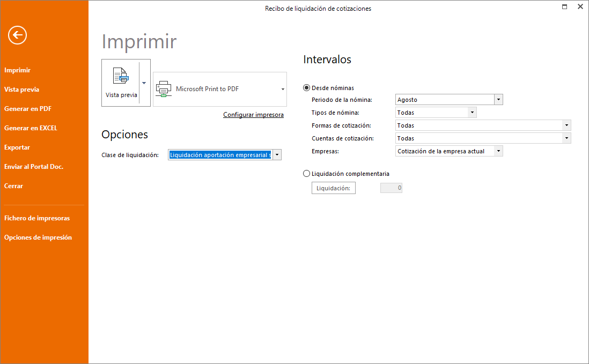This screenshot has width=589, height=364.
Task: Close the Recibo de liquidación window
Action: click(x=580, y=6)
